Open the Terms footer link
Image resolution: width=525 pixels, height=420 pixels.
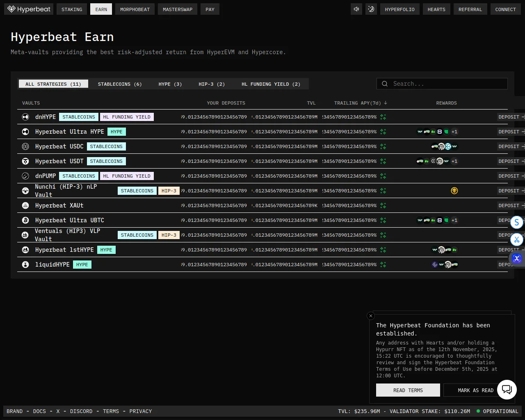tap(111, 411)
